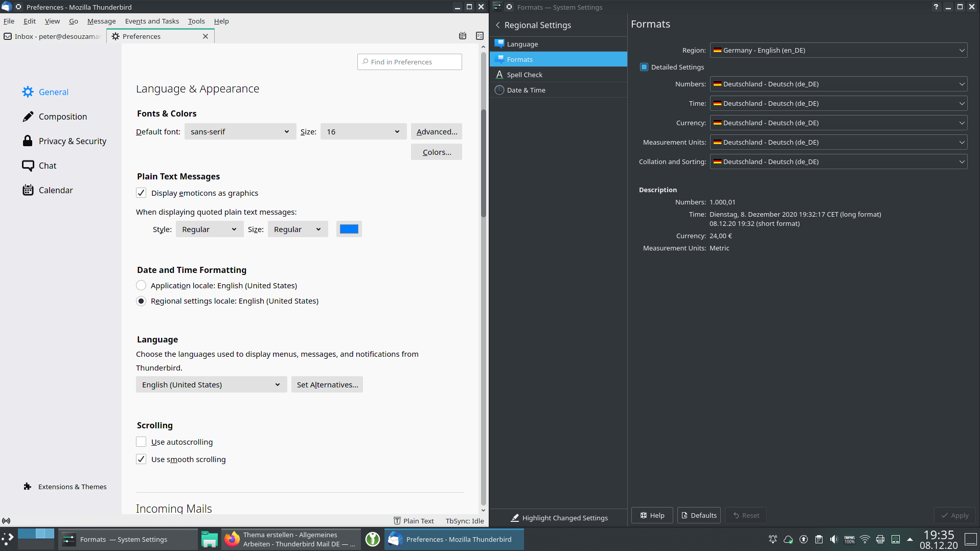The image size is (980, 551).
Task: Open quoted text Size dropdown
Action: (x=298, y=229)
